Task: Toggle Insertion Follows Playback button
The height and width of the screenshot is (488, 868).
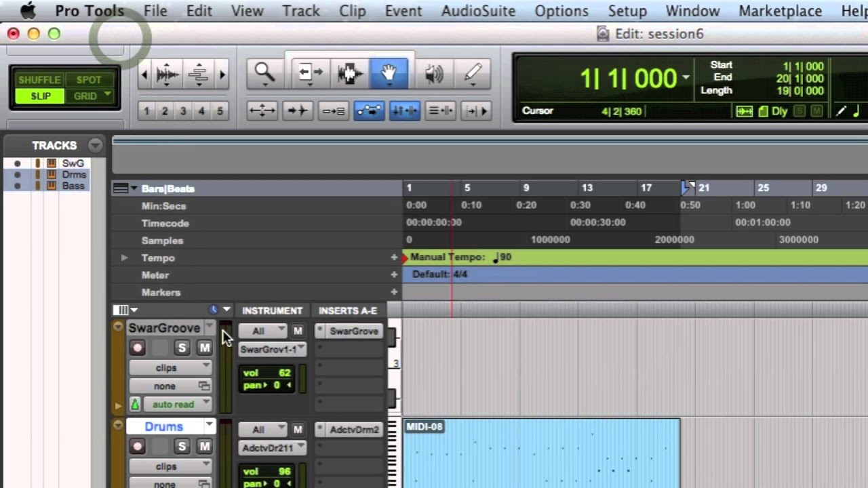Action: (x=477, y=110)
